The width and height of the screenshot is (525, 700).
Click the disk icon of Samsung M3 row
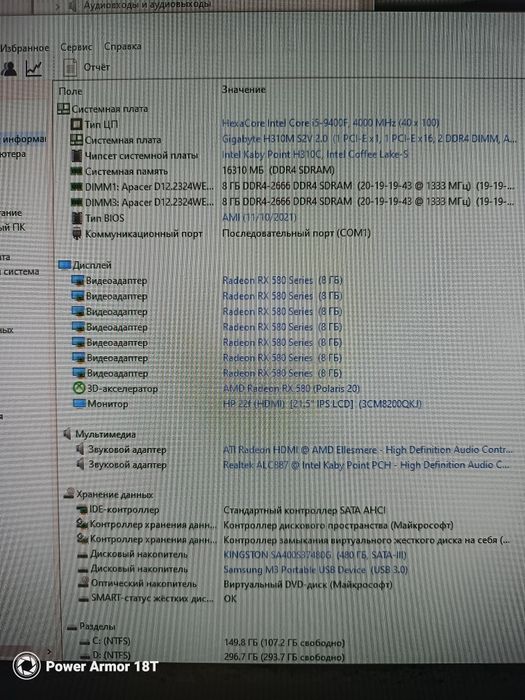(83, 569)
